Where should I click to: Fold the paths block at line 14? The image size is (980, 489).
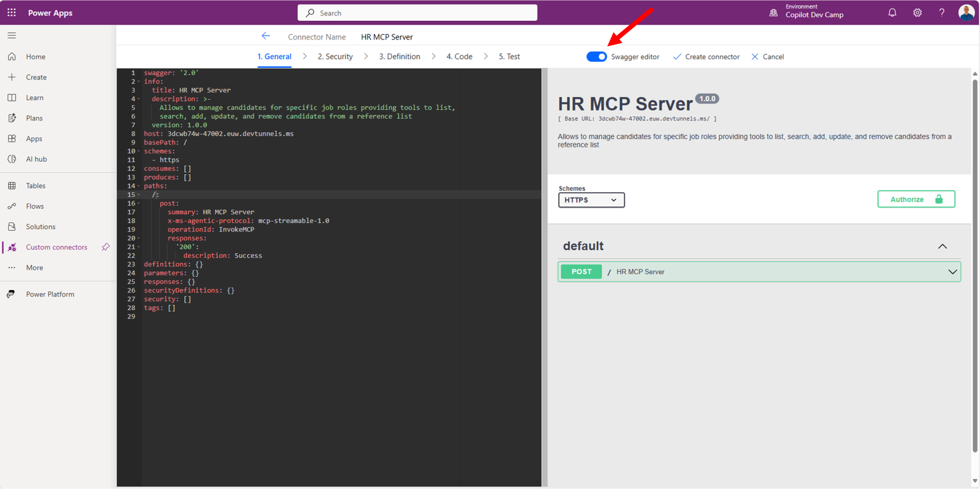(138, 186)
